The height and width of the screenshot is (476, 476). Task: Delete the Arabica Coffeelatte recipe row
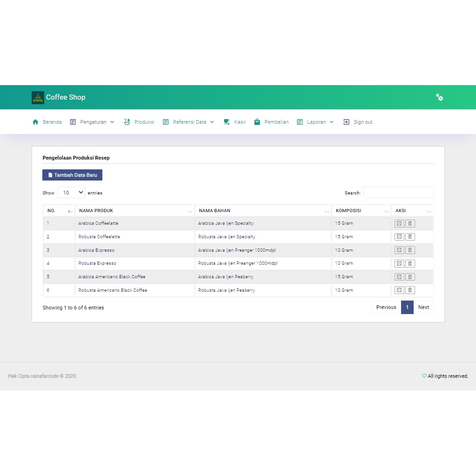click(x=410, y=223)
